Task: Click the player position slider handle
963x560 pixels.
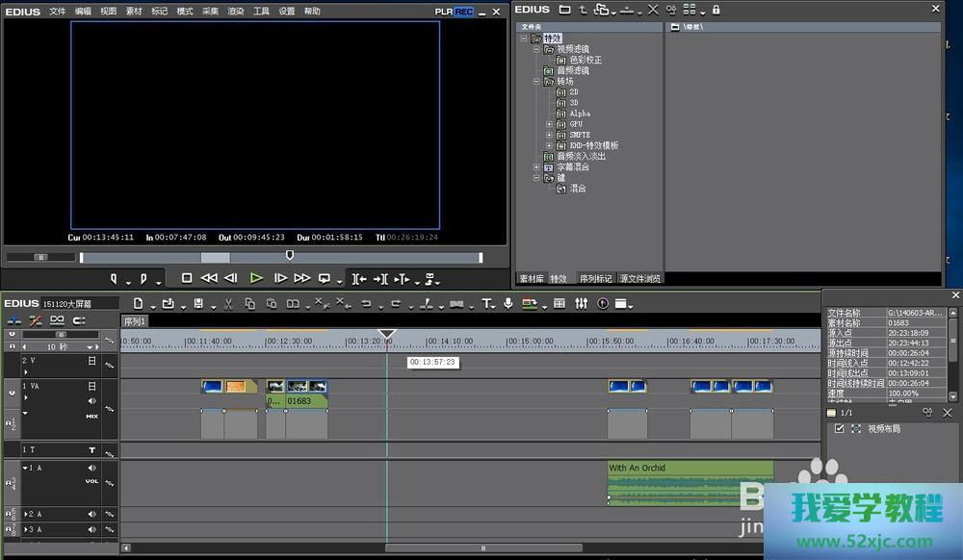Action: tap(289, 256)
